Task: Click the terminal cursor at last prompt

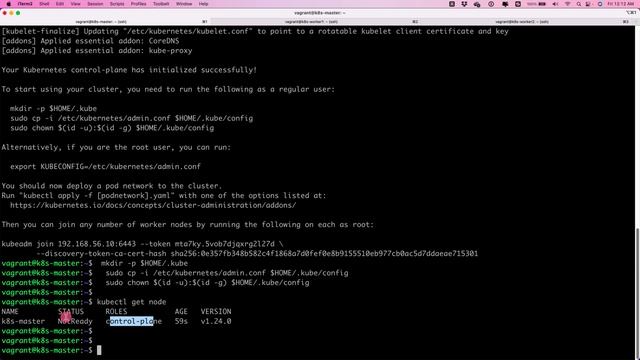Action: [99, 350]
